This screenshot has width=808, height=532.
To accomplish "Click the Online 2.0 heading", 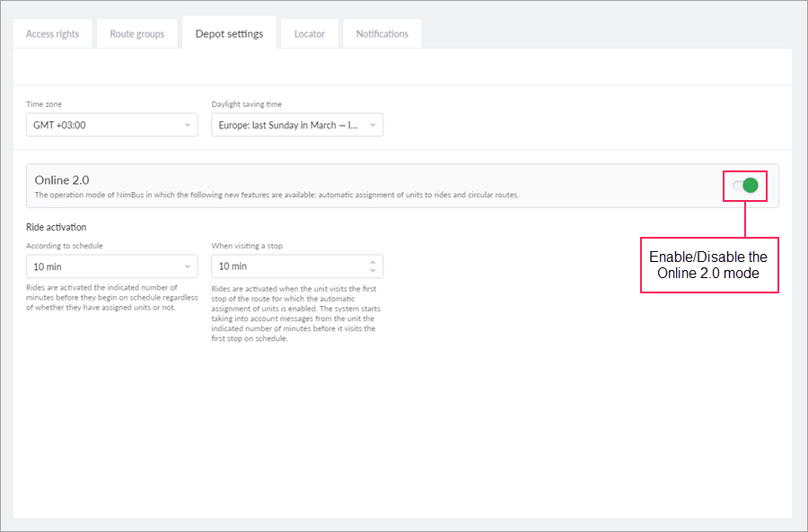I will click(62, 180).
